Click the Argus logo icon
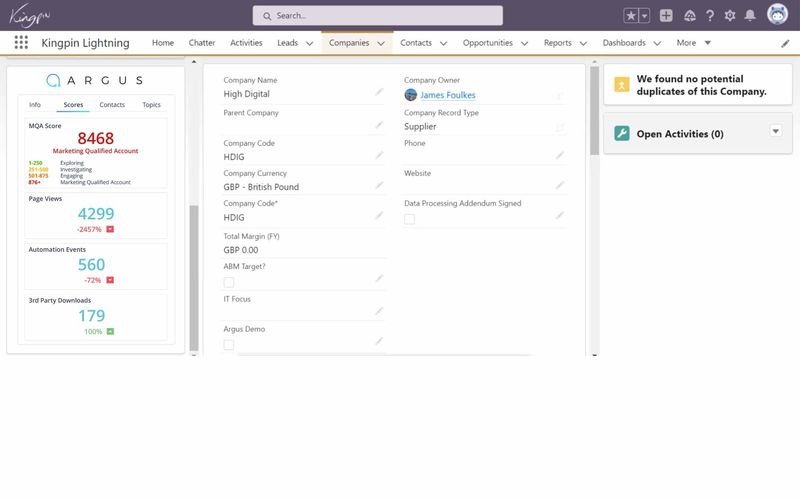This screenshot has width=800, height=500. coord(53,80)
